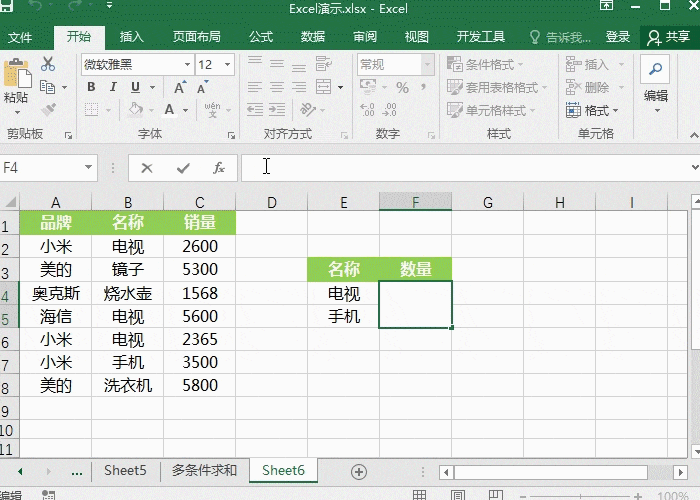Confirm entry with checkmark button
The width and height of the screenshot is (700, 500).
(x=183, y=168)
